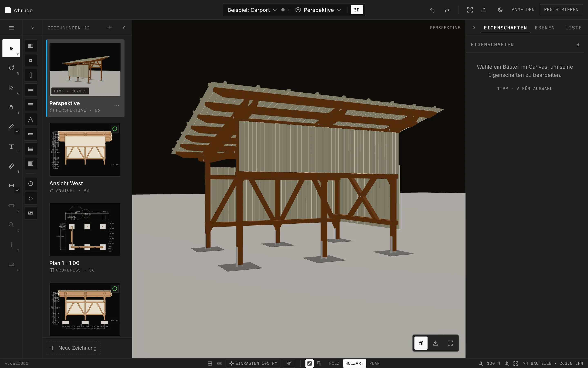Zoom in using status bar magnifier
Viewport: 588px width, 368px height.
click(507, 363)
